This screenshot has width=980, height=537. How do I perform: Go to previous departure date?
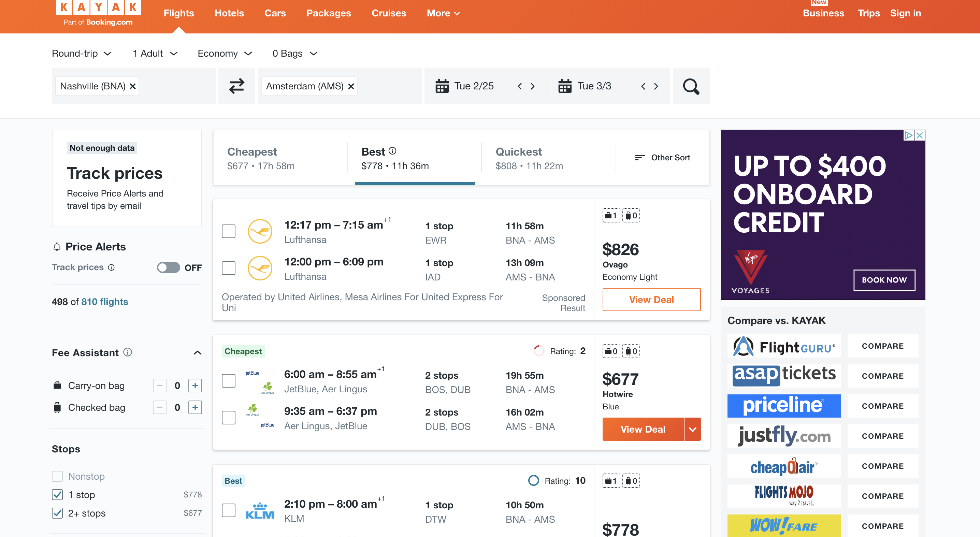click(520, 86)
